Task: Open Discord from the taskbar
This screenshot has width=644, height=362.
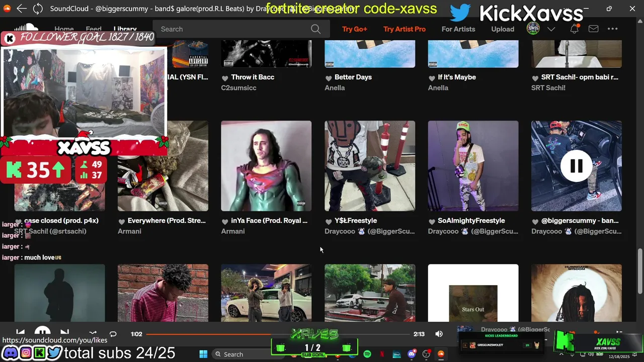Action: [x=412, y=354]
